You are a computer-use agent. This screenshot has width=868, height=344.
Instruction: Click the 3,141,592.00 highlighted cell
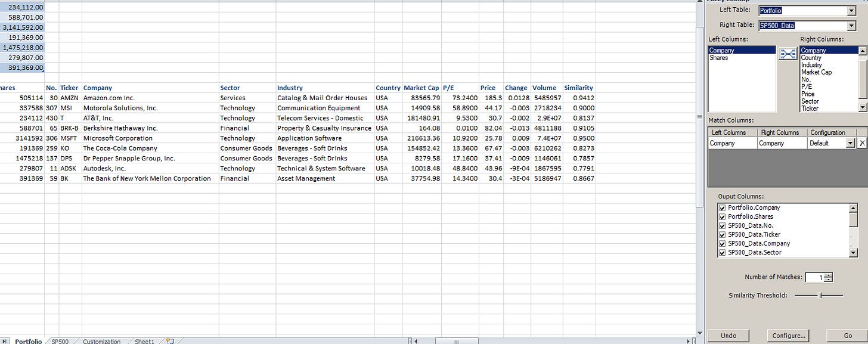[x=23, y=27]
